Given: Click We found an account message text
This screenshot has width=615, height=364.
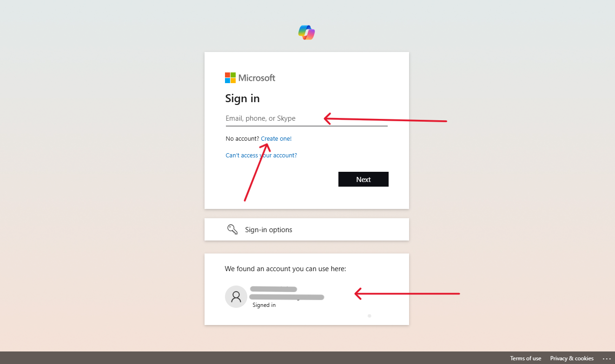Looking at the screenshot, I should point(285,269).
